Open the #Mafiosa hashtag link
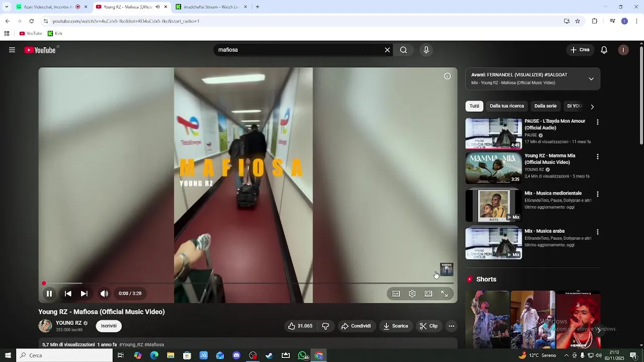This screenshot has height=362, width=644. coord(154,345)
